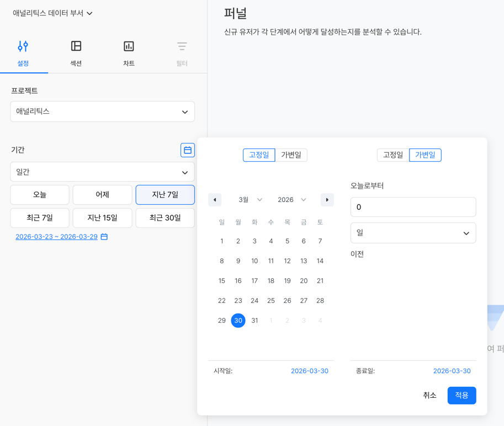Open the 3월 month selector
504x426 pixels.
click(x=250, y=200)
